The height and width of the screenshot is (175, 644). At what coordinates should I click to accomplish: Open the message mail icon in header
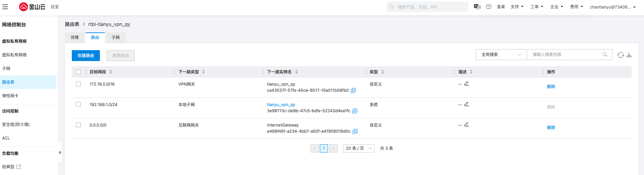pos(489,7)
